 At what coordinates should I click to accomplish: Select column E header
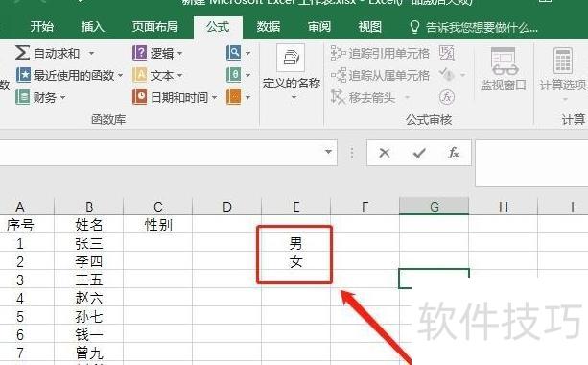(295, 207)
